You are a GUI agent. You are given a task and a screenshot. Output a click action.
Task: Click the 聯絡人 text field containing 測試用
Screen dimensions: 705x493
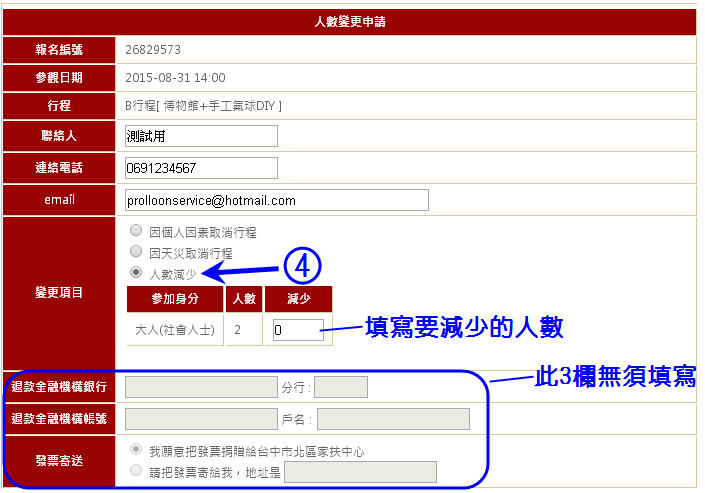click(x=201, y=136)
